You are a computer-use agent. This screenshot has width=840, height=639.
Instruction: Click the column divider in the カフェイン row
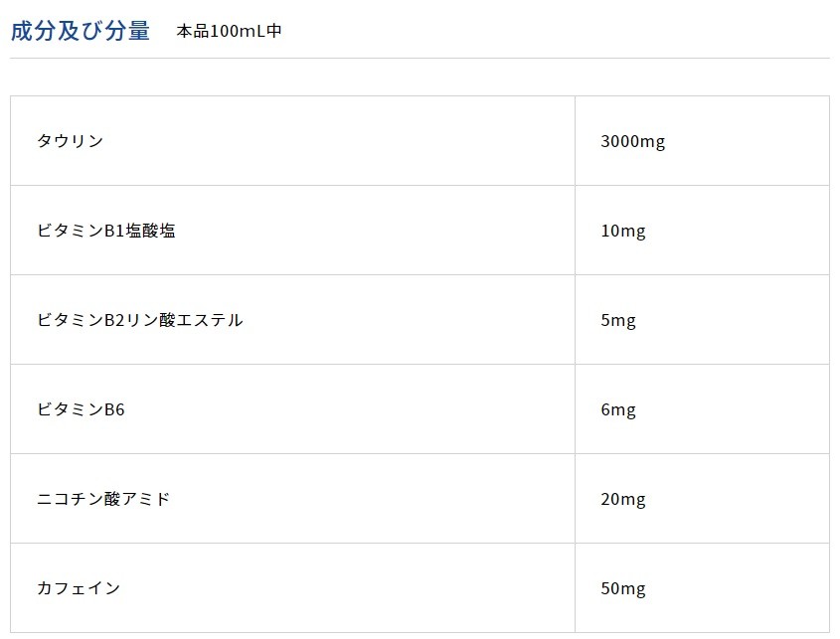tap(575, 588)
